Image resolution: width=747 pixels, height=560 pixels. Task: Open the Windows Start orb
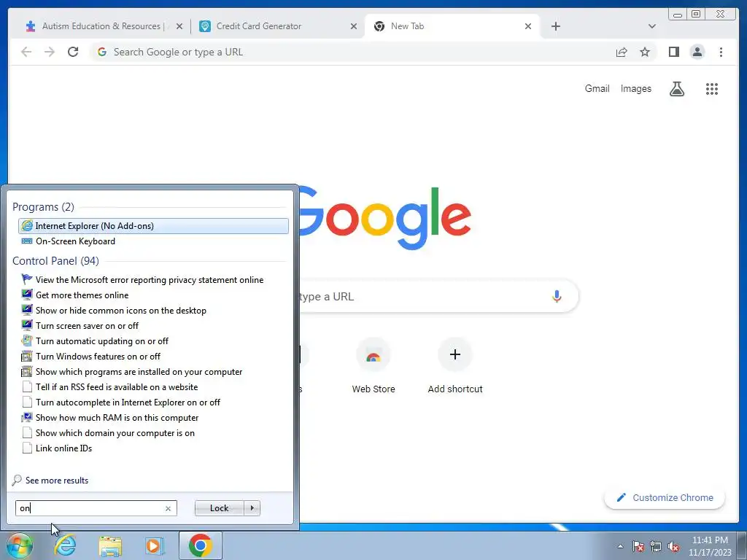19,545
